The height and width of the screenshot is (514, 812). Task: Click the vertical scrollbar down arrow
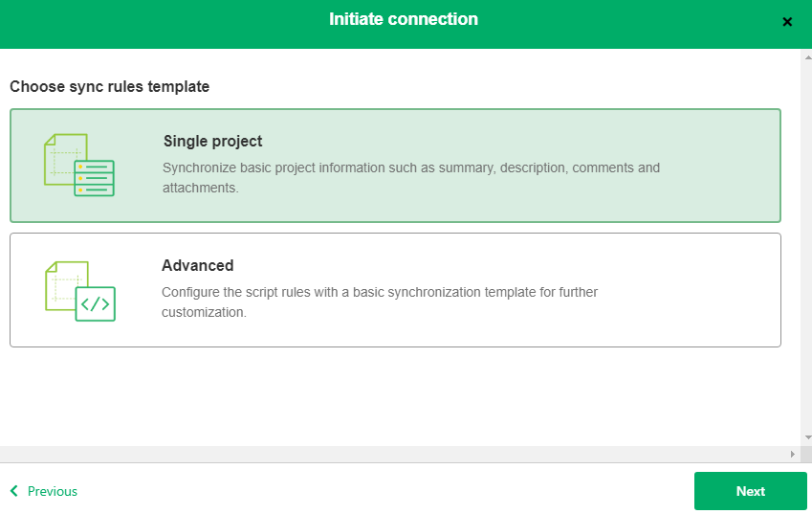pyautogui.click(x=806, y=436)
